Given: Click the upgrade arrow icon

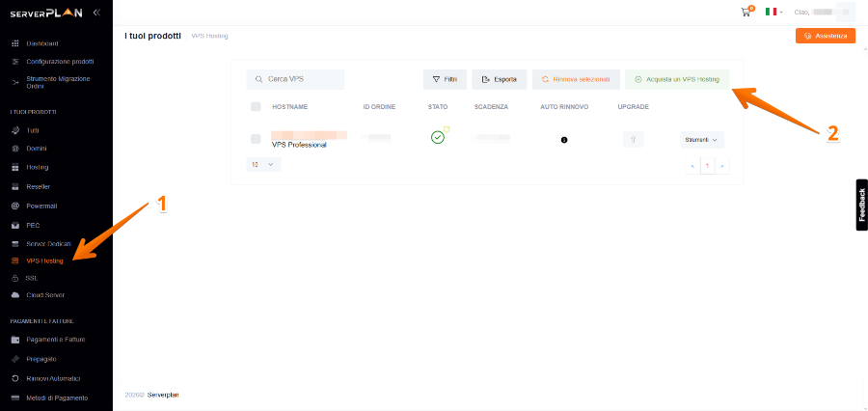Looking at the screenshot, I should [633, 139].
